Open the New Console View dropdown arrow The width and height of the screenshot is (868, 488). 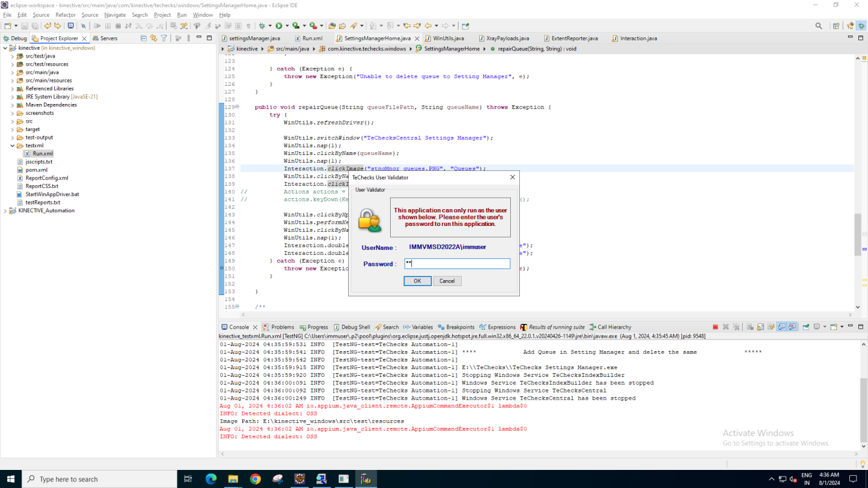click(842, 327)
